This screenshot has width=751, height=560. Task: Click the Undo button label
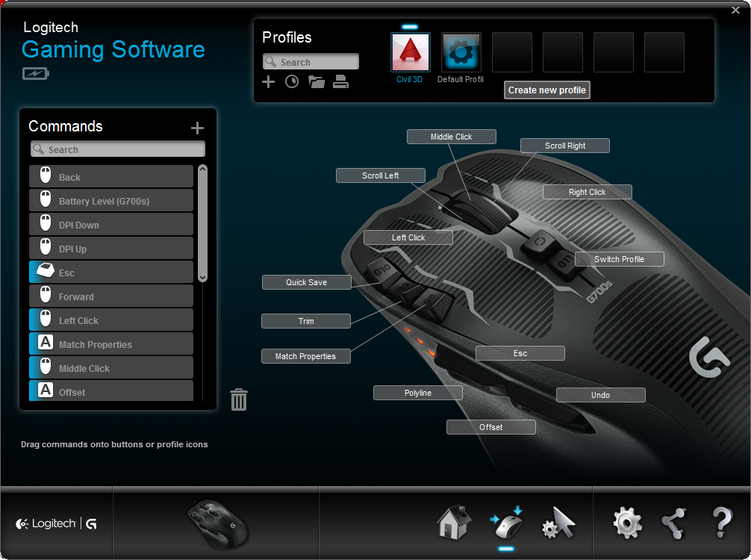[601, 395]
